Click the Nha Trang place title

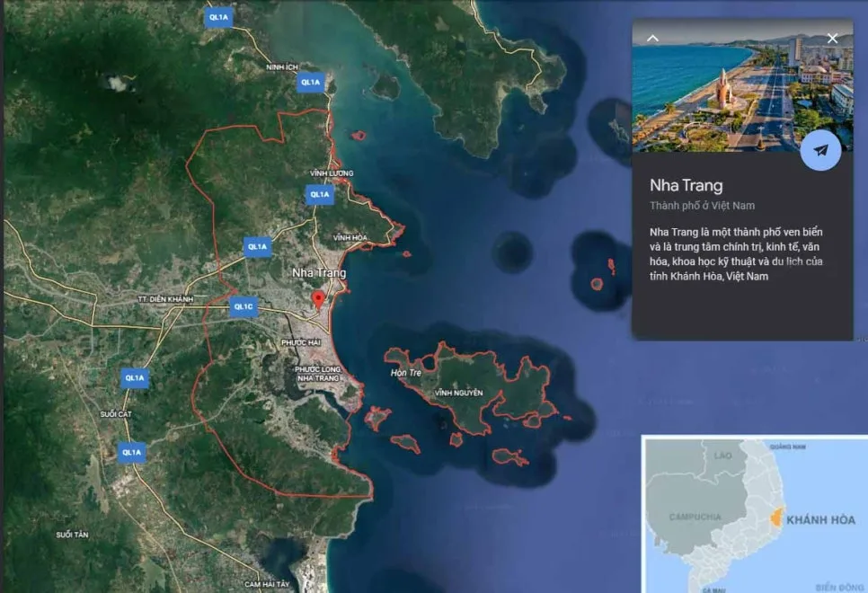687,186
